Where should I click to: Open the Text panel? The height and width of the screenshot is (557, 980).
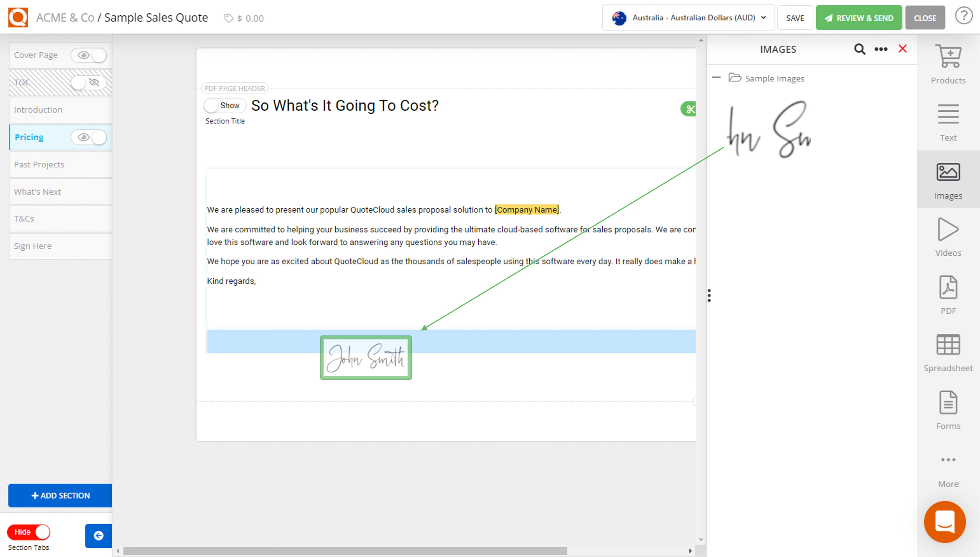948,121
